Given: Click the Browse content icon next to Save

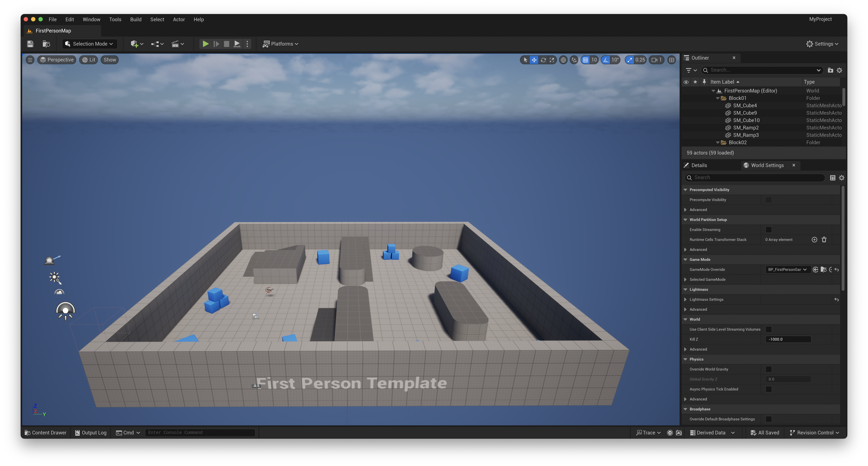Looking at the screenshot, I should tap(46, 44).
